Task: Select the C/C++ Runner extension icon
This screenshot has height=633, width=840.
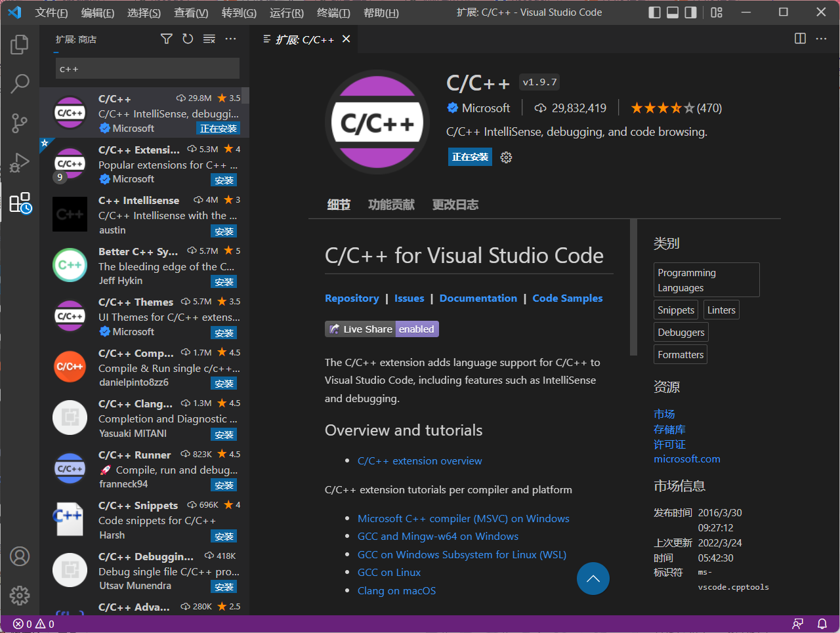Action: (x=70, y=468)
